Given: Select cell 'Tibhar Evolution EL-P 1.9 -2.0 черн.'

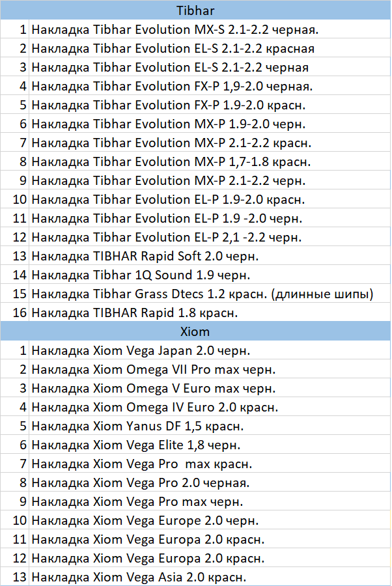Looking at the screenshot, I should tap(210, 218).
